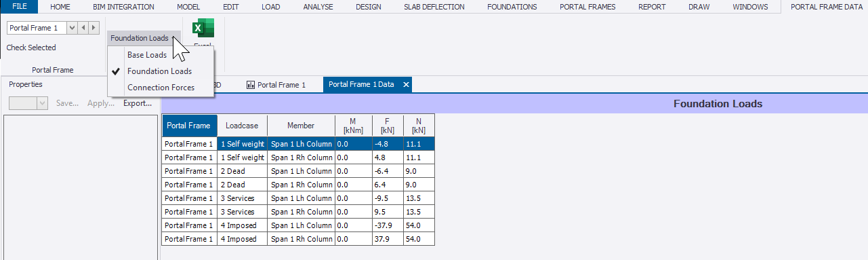This screenshot has width=868, height=260.
Task: Open the empty Properties dropdown box
Action: (28, 103)
